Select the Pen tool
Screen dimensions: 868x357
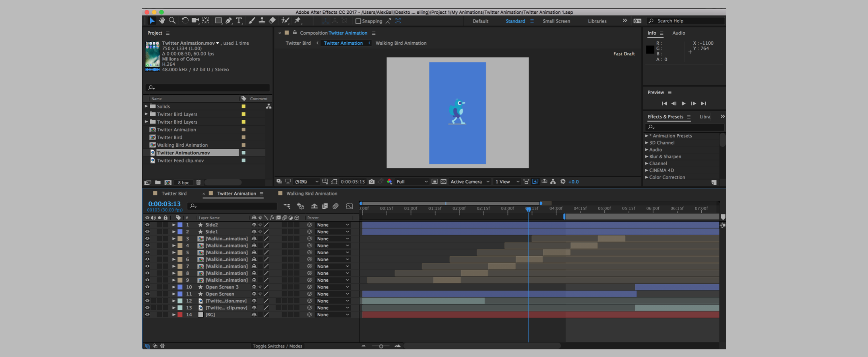[x=229, y=21]
